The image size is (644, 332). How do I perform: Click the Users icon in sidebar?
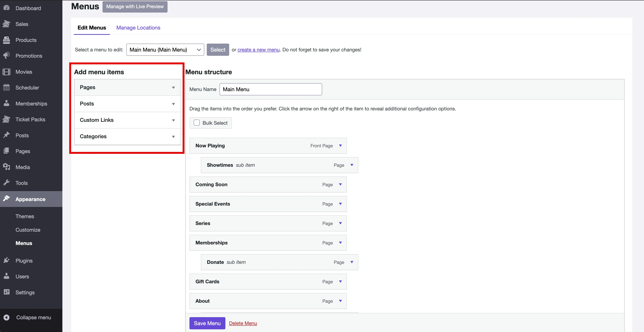pos(6,276)
